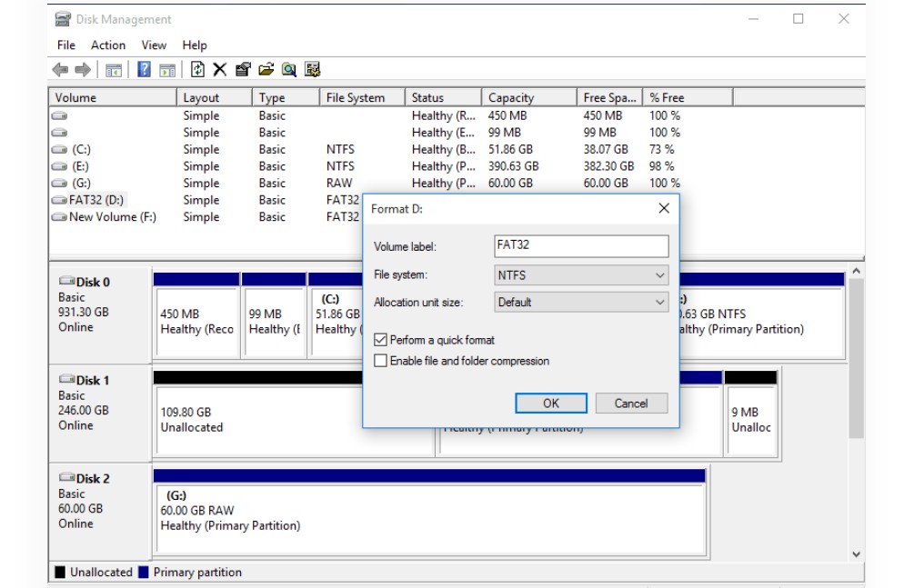
Task: Maximize the Disk Management window
Action: [799, 18]
